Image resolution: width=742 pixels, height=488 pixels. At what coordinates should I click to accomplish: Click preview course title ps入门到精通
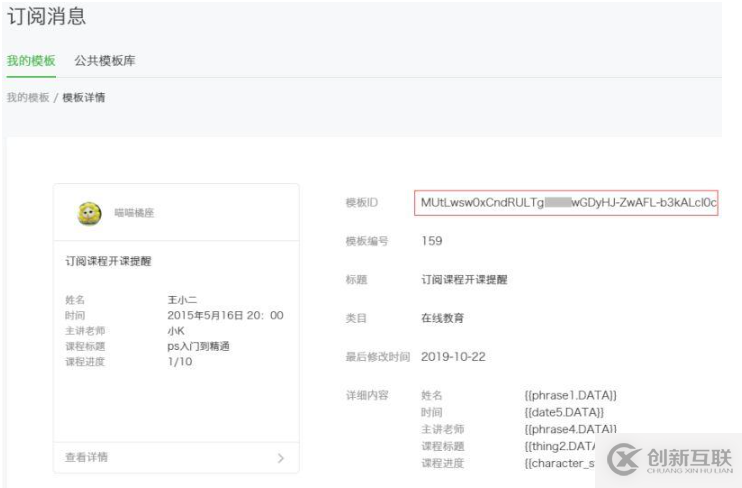point(198,346)
